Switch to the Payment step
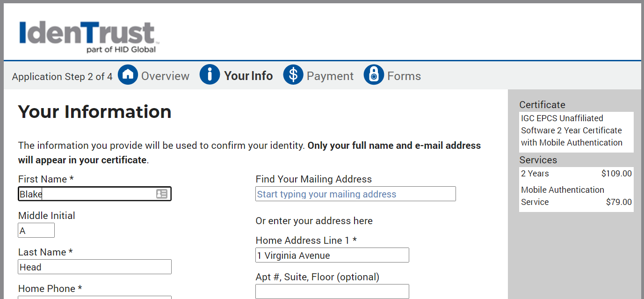This screenshot has height=299, width=644. (x=330, y=75)
